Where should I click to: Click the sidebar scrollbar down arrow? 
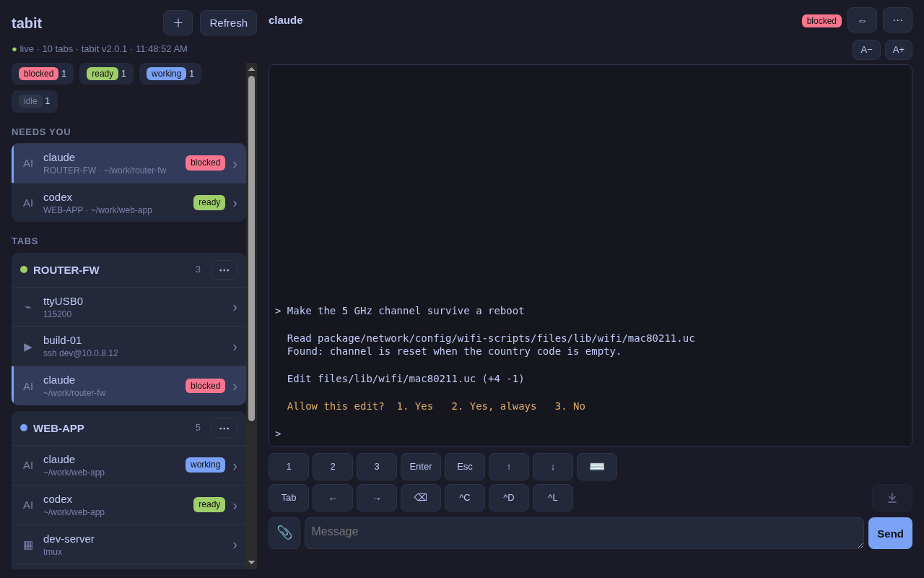click(251, 562)
